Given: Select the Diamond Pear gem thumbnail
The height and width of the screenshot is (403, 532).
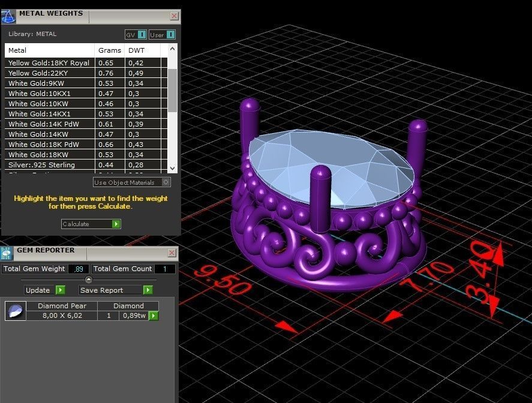Looking at the screenshot, I should [16, 311].
